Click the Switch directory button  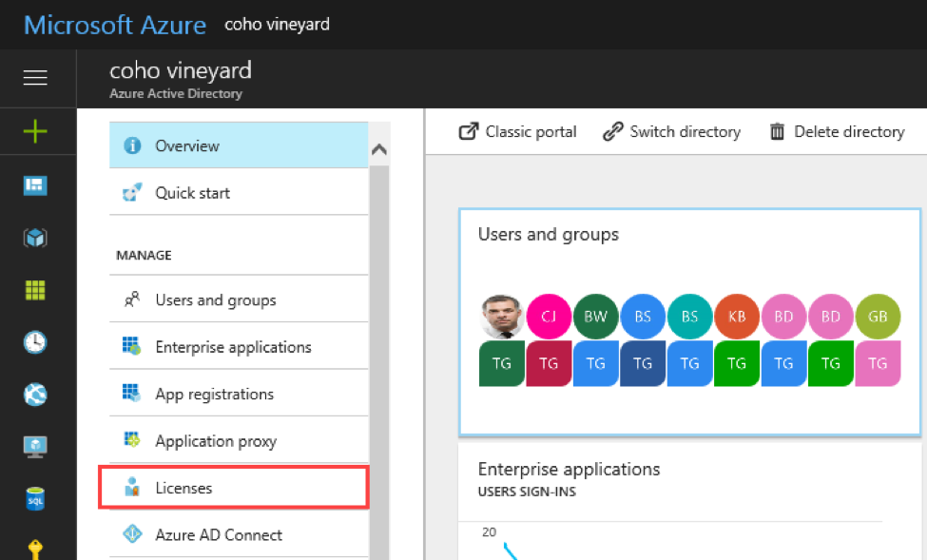(x=671, y=131)
